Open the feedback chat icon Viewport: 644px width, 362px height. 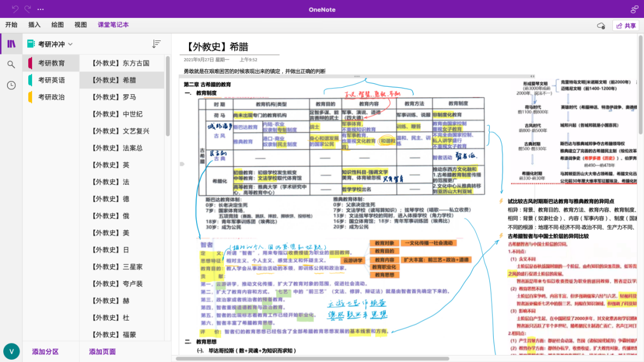634,9
